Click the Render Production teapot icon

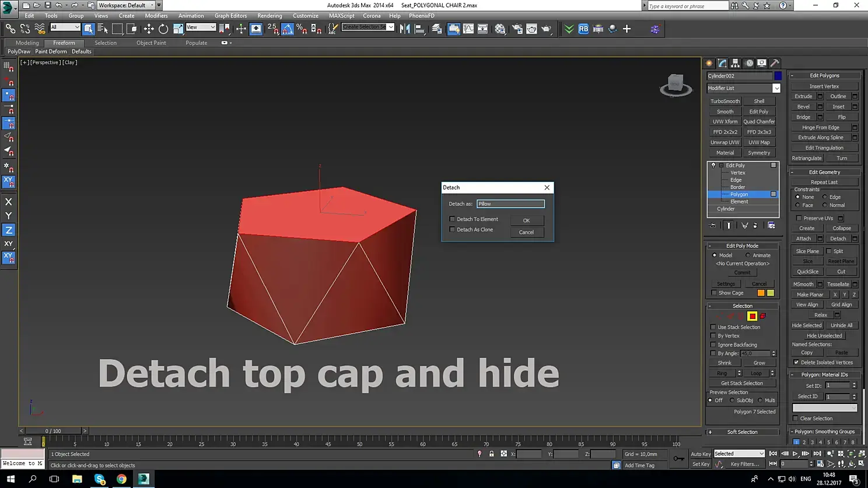(x=546, y=29)
